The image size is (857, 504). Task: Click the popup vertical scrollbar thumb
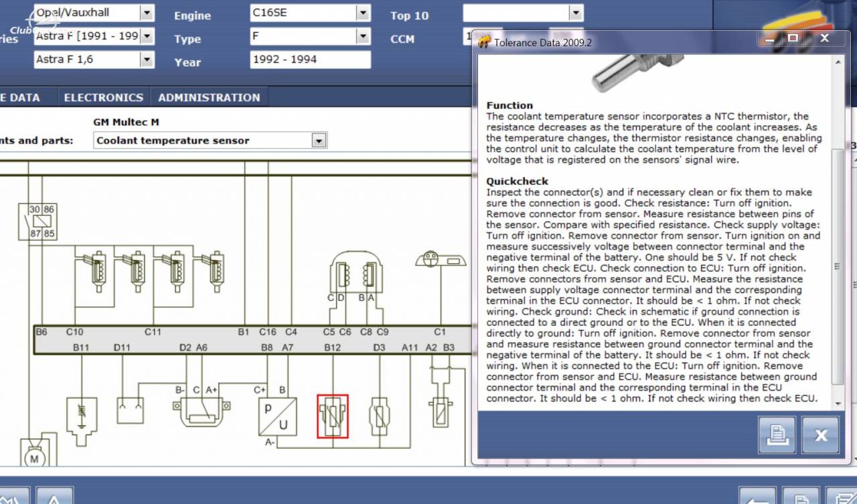[x=838, y=266]
